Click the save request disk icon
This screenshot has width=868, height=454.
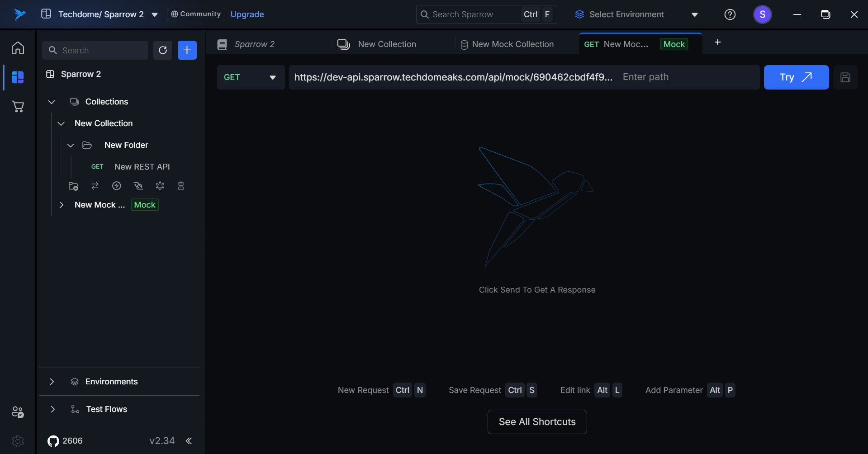(x=845, y=77)
